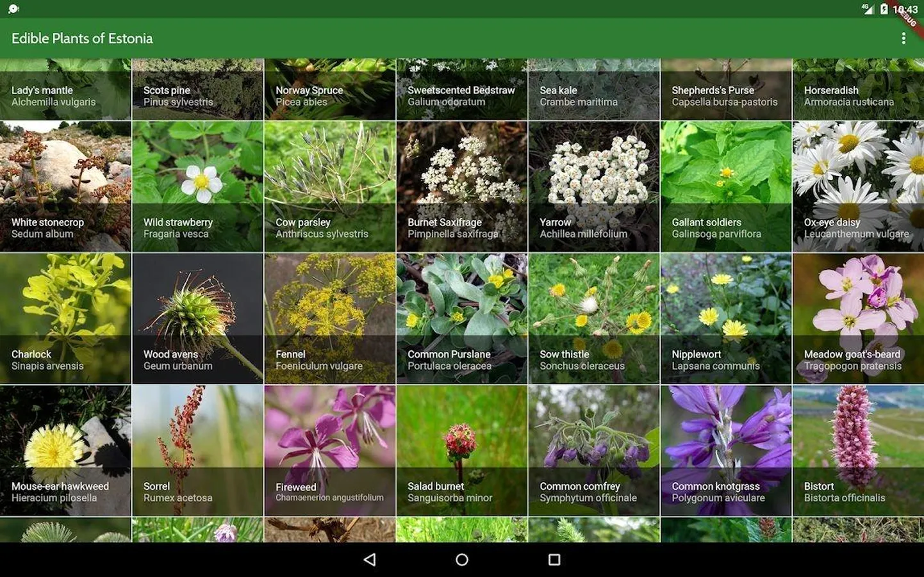Tap the chat notification icon in status bar
Image resolution: width=924 pixels, height=577 pixels.
coord(13,9)
